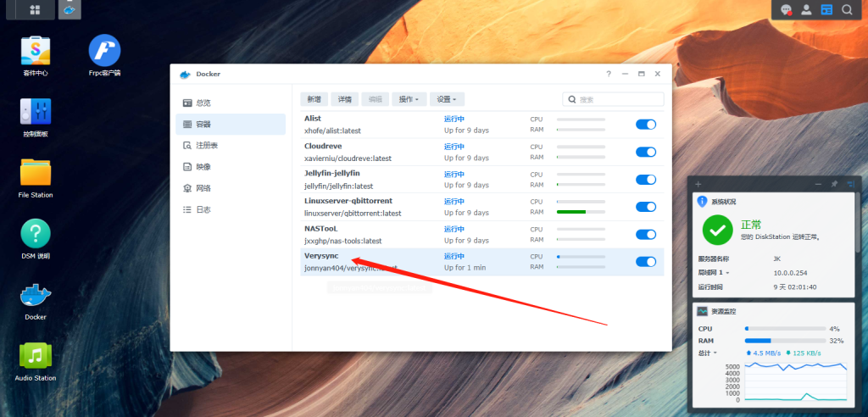Viewport: 868px width, 417px height.
Task: Turn off the Jellyfin-jellyfin container switch
Action: [645, 180]
